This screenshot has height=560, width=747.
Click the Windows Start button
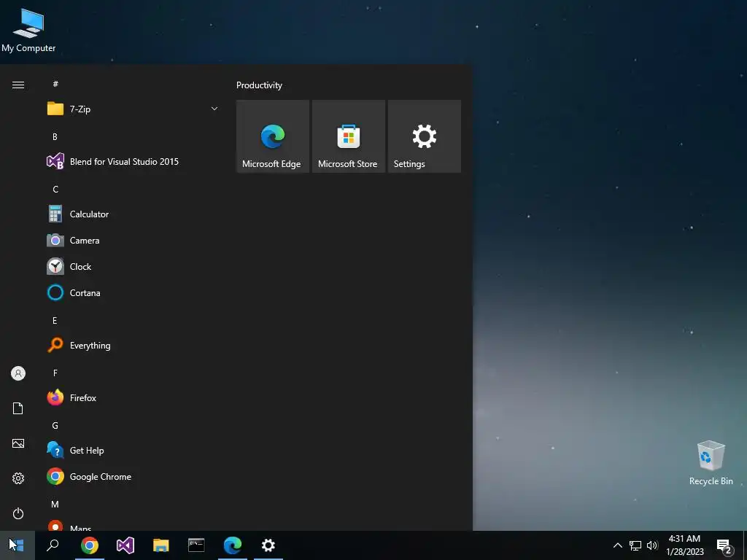coord(18,545)
